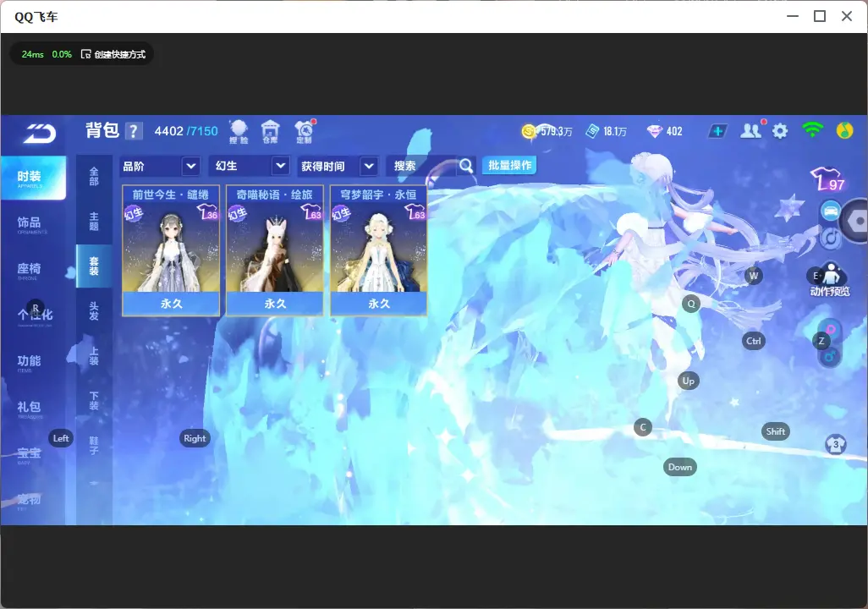
Task: Click the Left key overlay button
Action: pos(61,438)
